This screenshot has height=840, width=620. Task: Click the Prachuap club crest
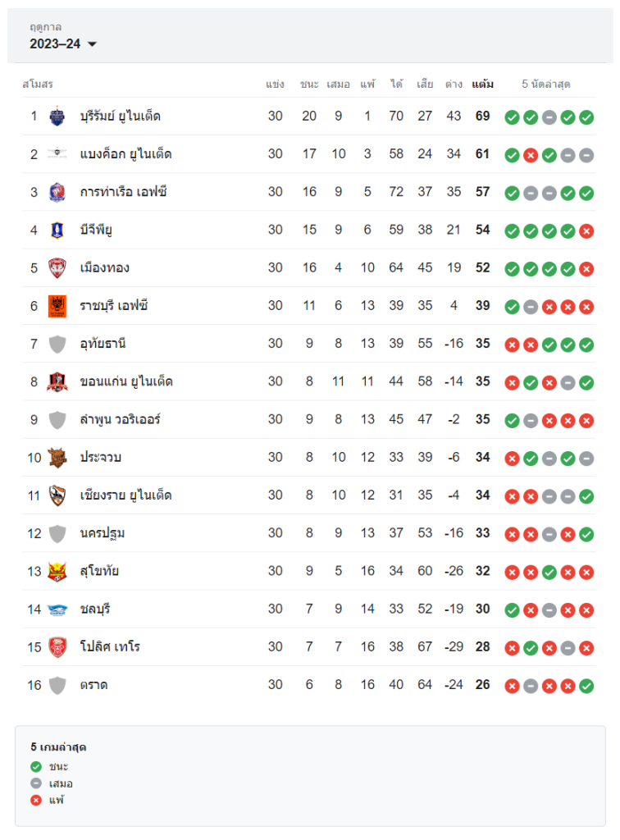[x=57, y=457]
